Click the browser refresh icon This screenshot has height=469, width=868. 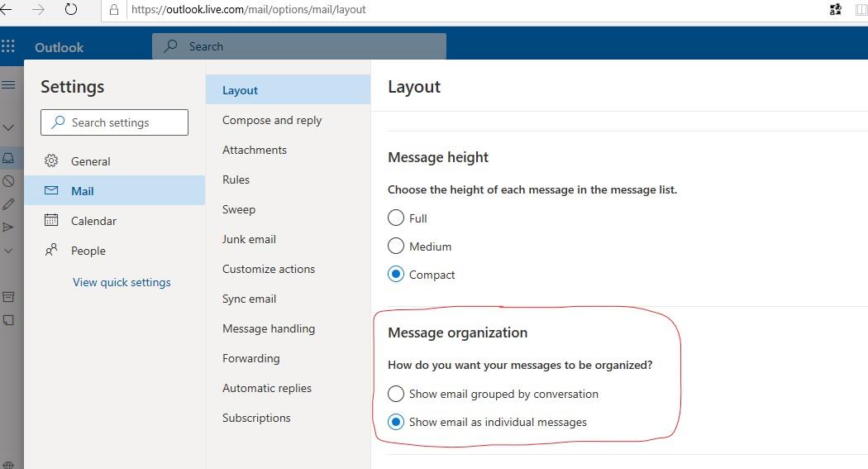point(71,9)
